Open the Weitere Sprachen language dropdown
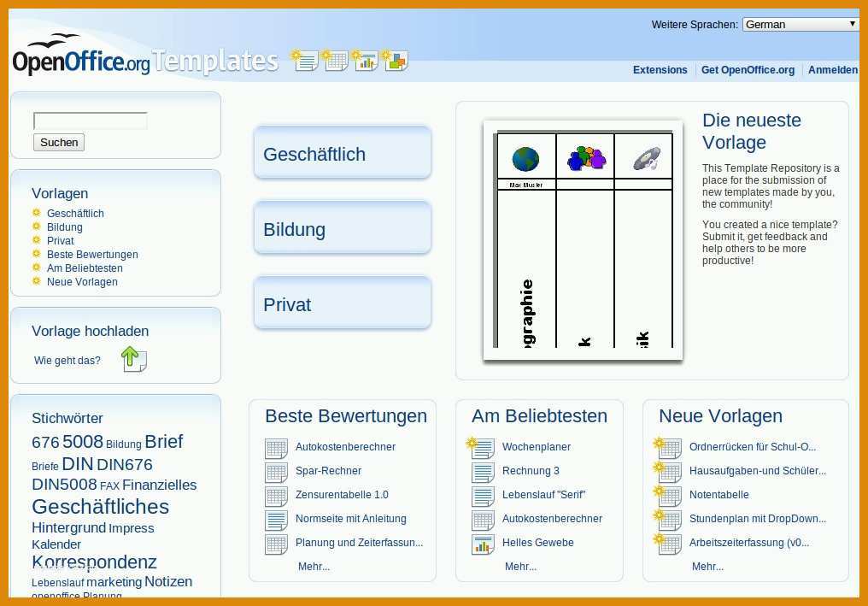Screen dimensions: 868x606 (801, 25)
